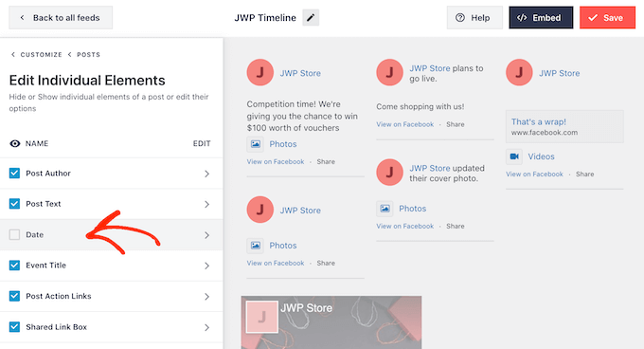The width and height of the screenshot is (644, 349).
Task: Click JWP Store link in plans to go live post
Action: pos(430,68)
